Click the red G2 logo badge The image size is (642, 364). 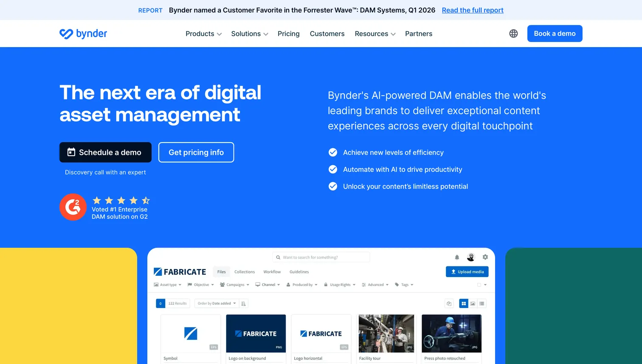(x=73, y=207)
